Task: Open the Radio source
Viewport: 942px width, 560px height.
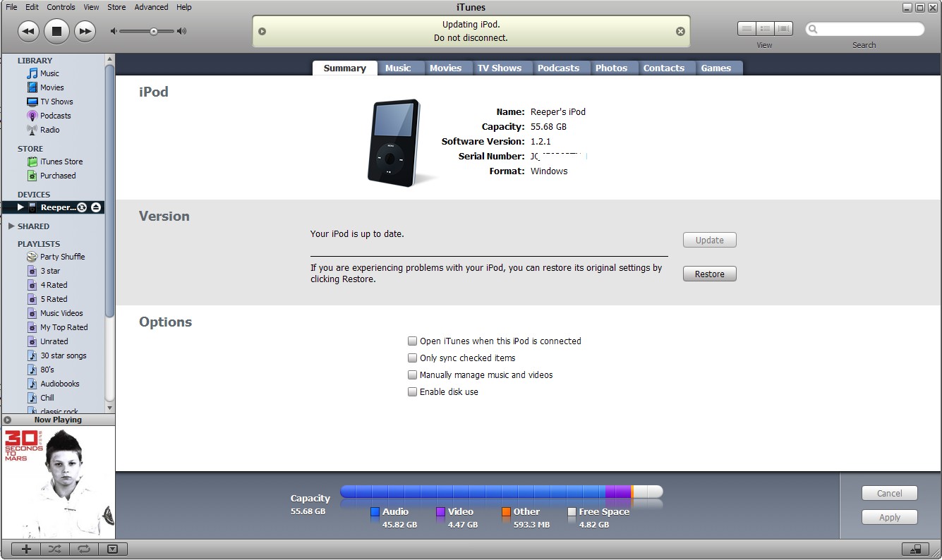Action: pos(49,130)
